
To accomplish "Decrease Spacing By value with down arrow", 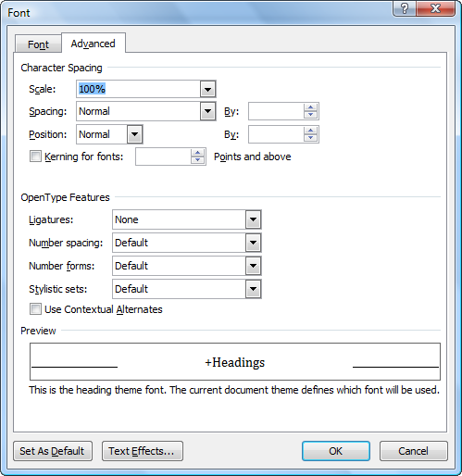I will tap(310, 115).
